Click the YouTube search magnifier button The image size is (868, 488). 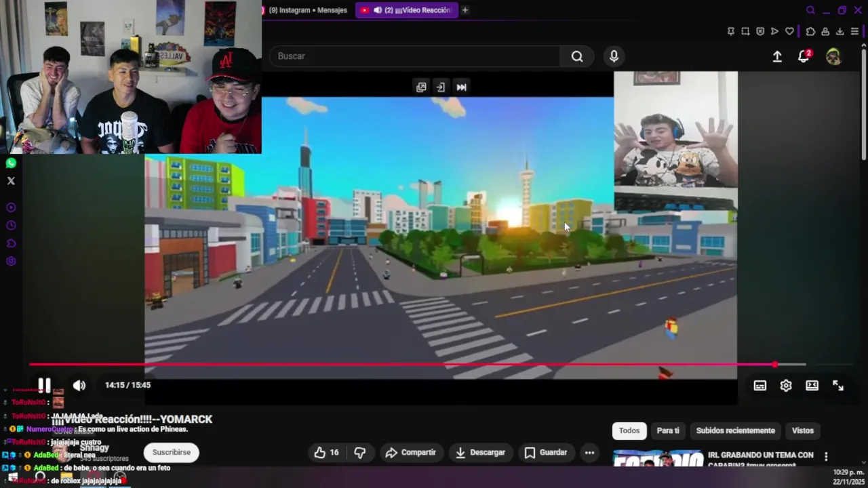tap(577, 56)
